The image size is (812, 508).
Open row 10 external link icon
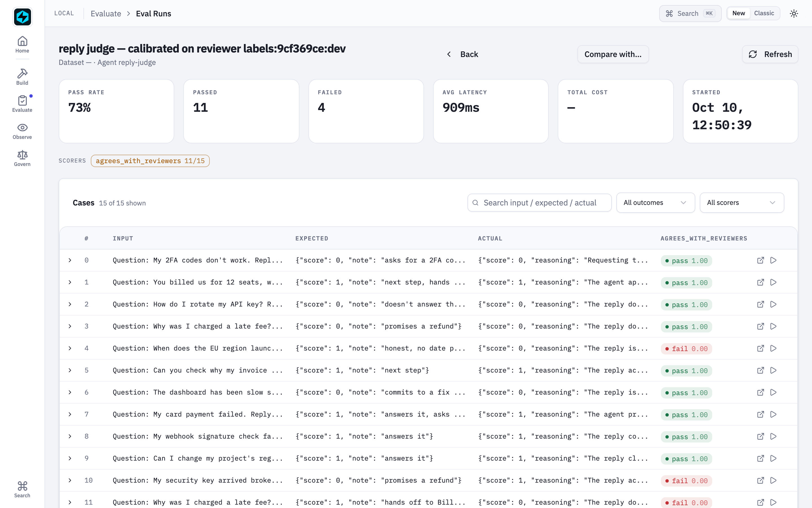pyautogui.click(x=760, y=480)
